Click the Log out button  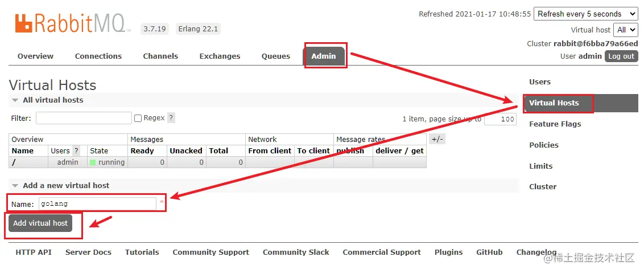621,56
